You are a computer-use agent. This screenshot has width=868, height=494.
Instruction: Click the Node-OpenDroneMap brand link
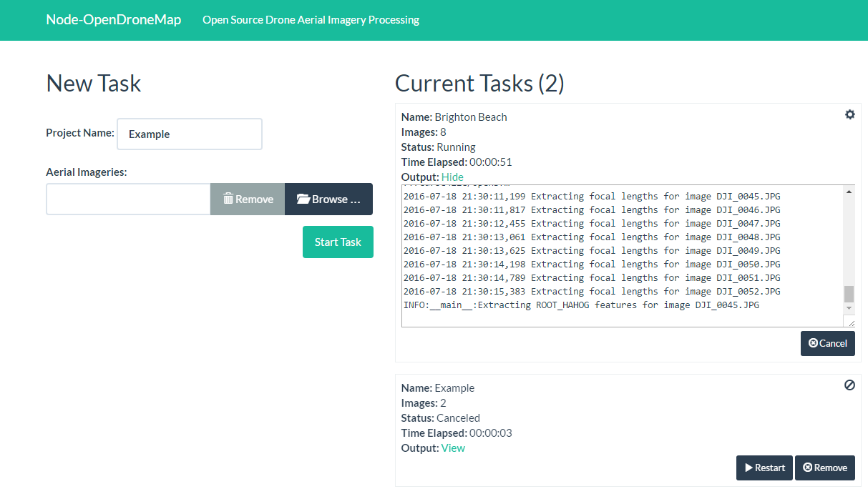point(113,19)
